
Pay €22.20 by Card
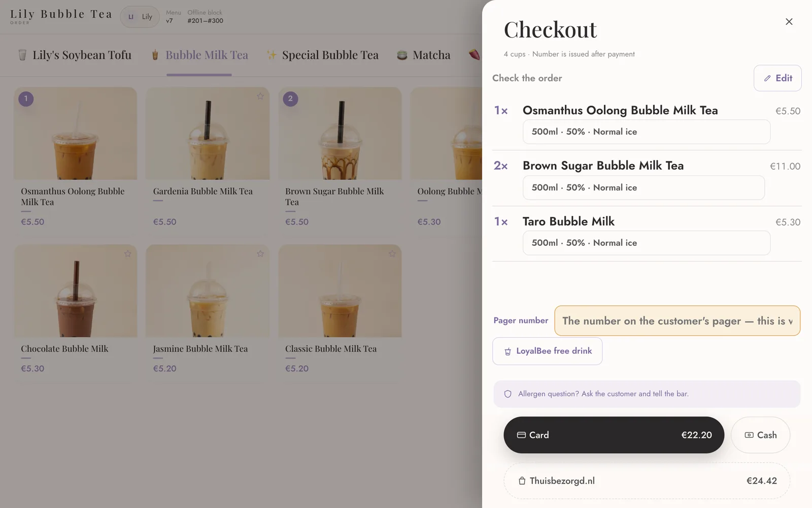pos(614,435)
